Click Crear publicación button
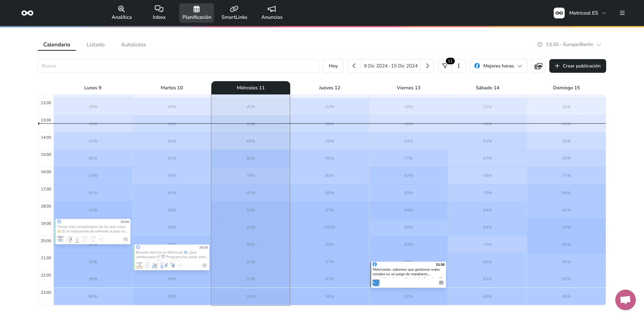 [x=577, y=66]
